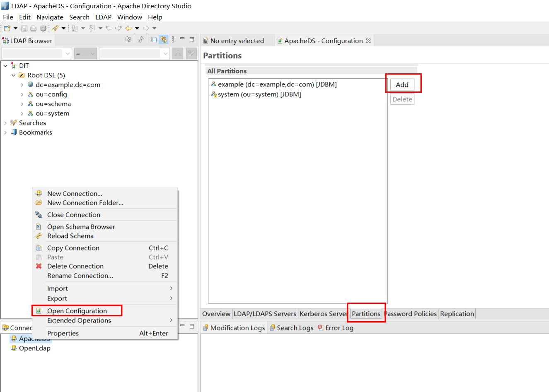Switch to the Partitions tab
The height and width of the screenshot is (392, 549).
pyautogui.click(x=366, y=314)
